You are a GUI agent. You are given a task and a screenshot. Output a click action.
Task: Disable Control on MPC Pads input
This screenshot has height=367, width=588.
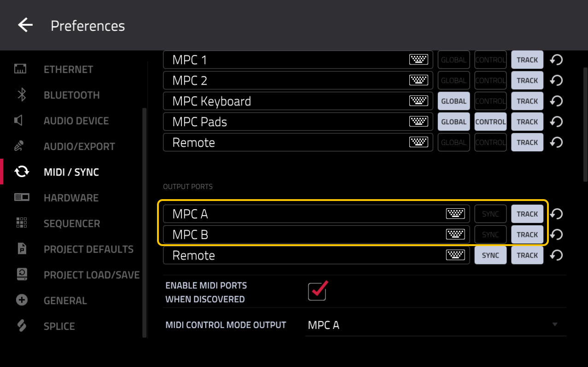pos(490,122)
